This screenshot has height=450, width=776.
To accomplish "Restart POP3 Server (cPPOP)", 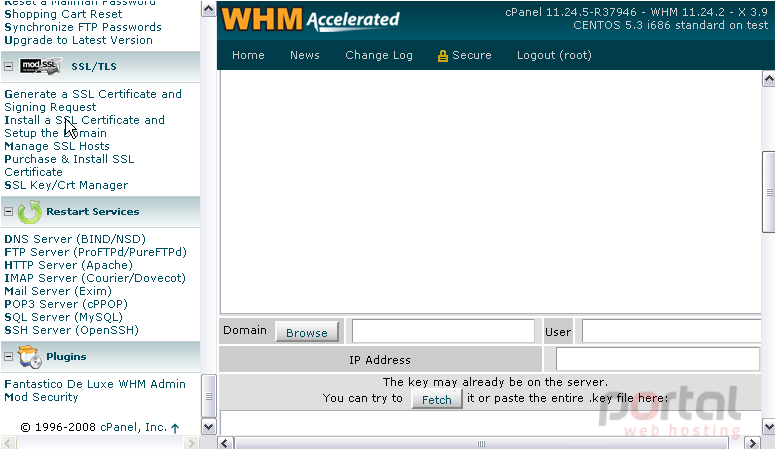I will [66, 303].
